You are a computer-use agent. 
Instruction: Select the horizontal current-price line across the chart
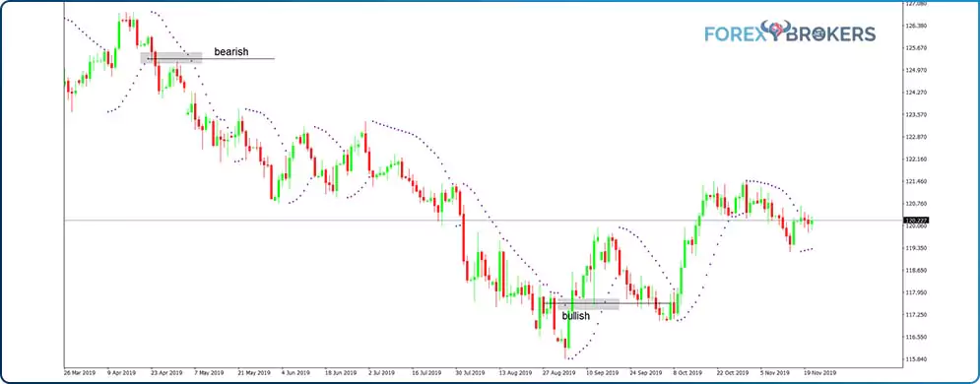click(484, 220)
